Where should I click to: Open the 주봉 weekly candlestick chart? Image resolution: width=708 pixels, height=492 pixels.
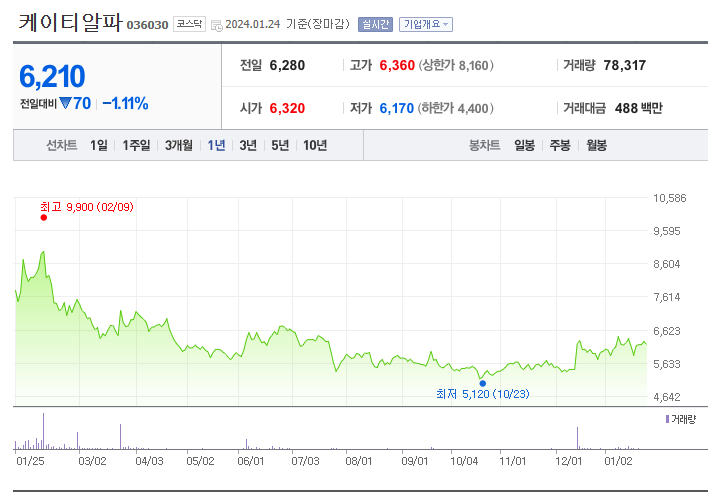(560, 145)
